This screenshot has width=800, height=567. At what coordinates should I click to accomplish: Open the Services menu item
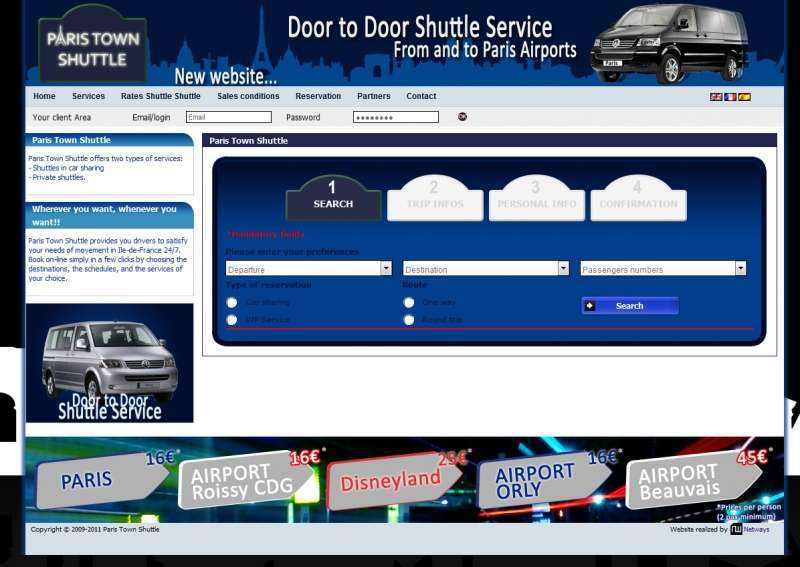pos(88,96)
